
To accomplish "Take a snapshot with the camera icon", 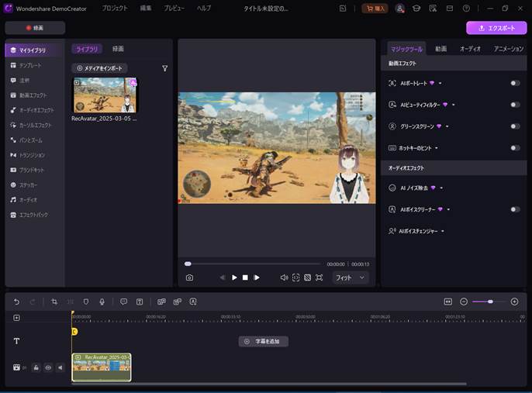I will pyautogui.click(x=190, y=278).
